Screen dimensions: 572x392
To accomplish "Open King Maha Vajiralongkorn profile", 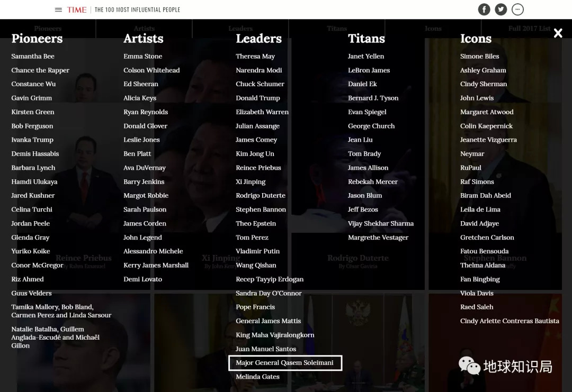I will pyautogui.click(x=275, y=335).
